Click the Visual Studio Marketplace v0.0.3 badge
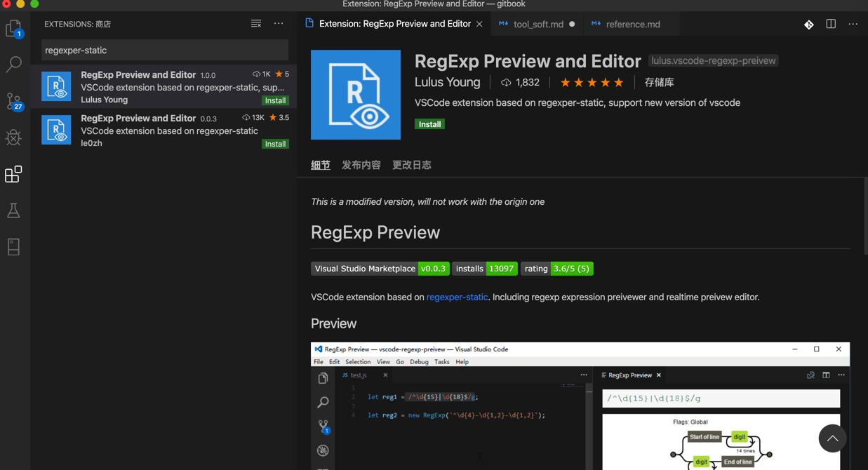 [380, 269]
